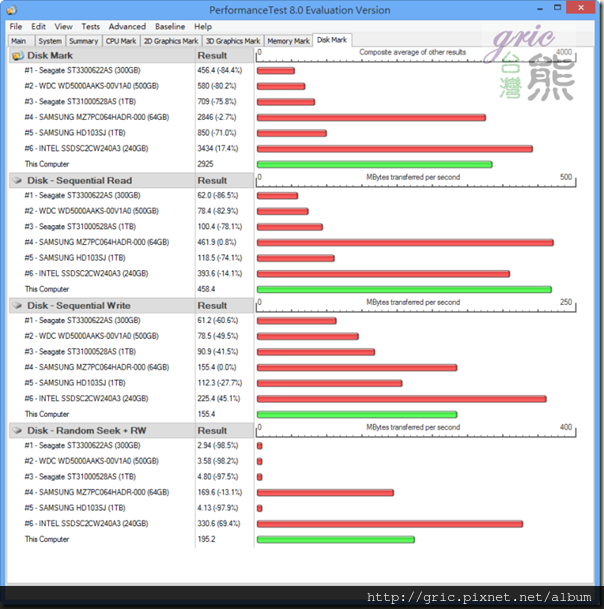Viewport: 604px width, 609px height.
Task: Open the Baseline menu
Action: (170, 26)
